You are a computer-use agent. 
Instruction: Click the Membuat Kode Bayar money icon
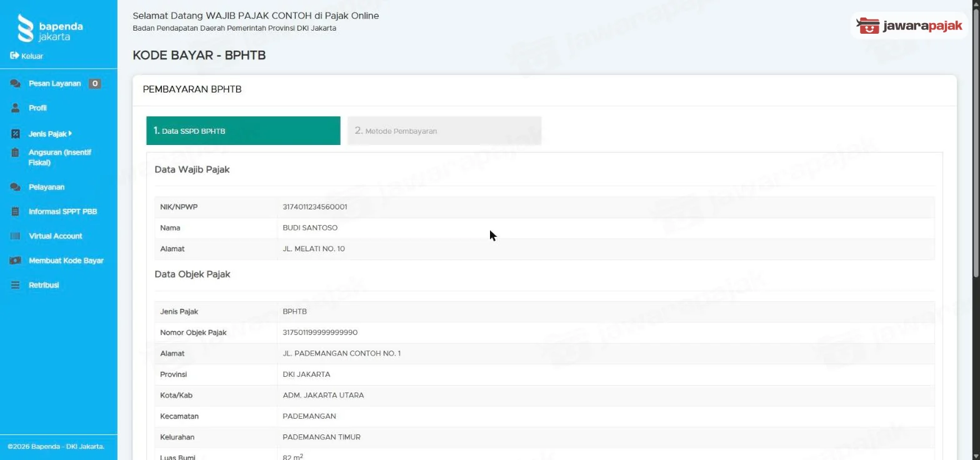pos(16,261)
